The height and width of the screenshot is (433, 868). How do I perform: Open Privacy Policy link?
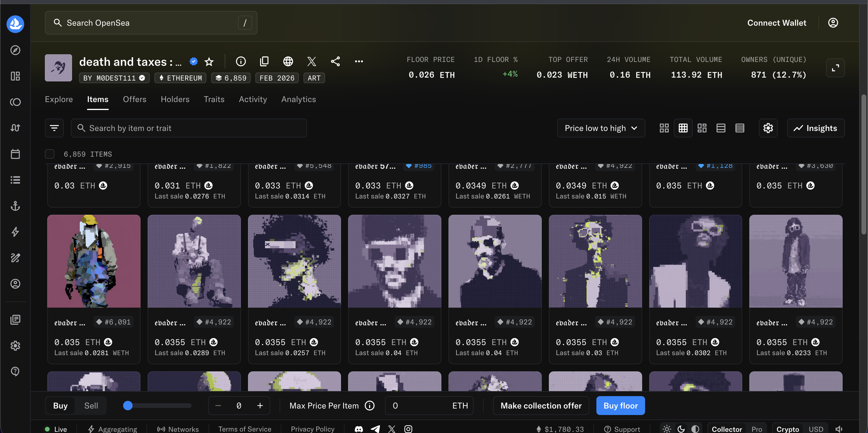[x=312, y=429]
